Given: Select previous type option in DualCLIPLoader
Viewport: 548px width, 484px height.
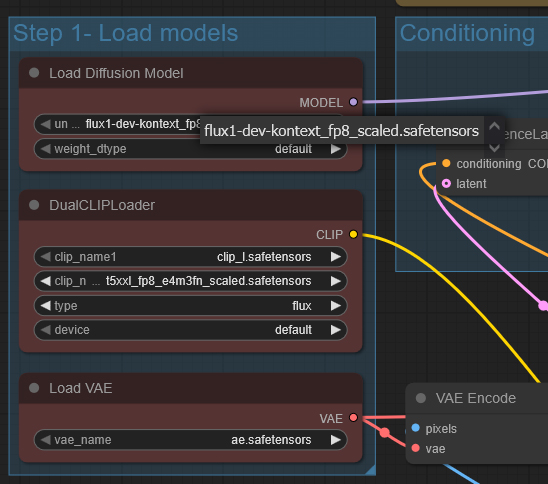Looking at the screenshot, I should click(45, 306).
